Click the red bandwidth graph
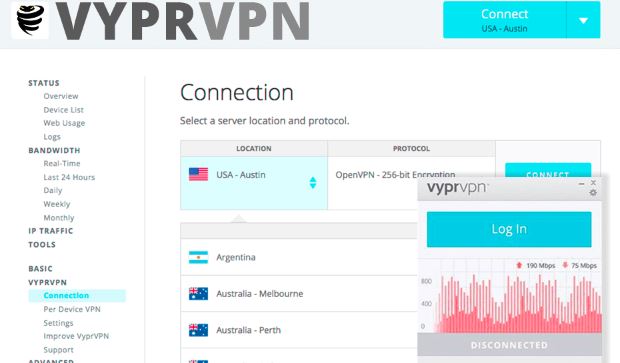 click(518, 304)
